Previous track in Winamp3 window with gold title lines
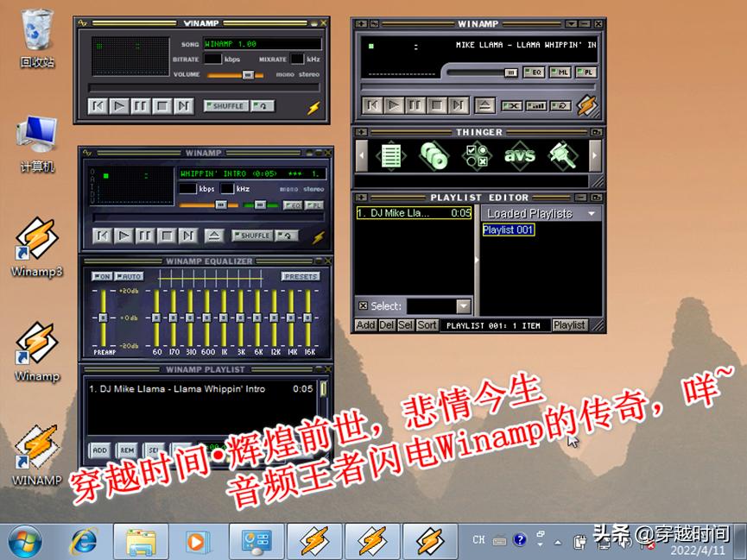This screenshot has height=560, width=747. (x=372, y=105)
